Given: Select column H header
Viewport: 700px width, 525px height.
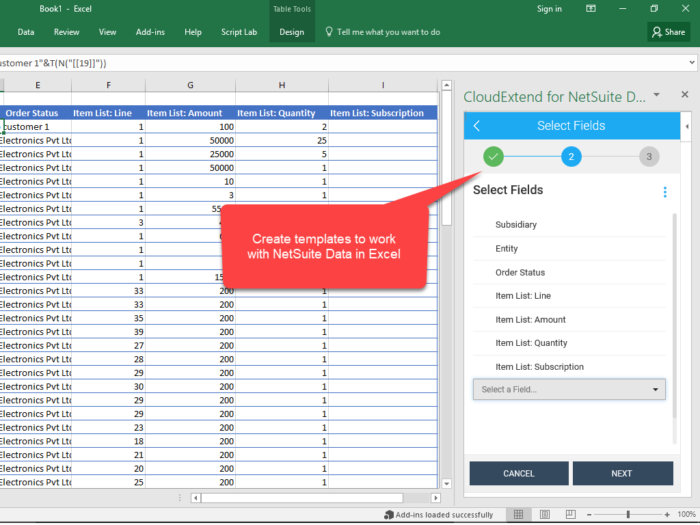Looking at the screenshot, I should [282, 85].
